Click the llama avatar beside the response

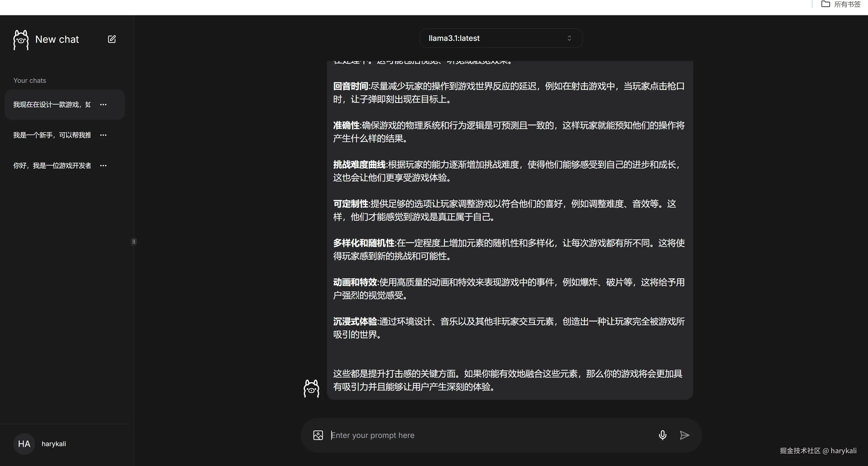311,389
